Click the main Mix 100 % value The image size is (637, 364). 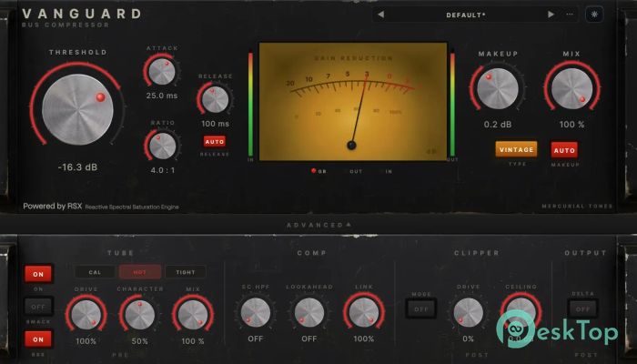click(x=571, y=125)
